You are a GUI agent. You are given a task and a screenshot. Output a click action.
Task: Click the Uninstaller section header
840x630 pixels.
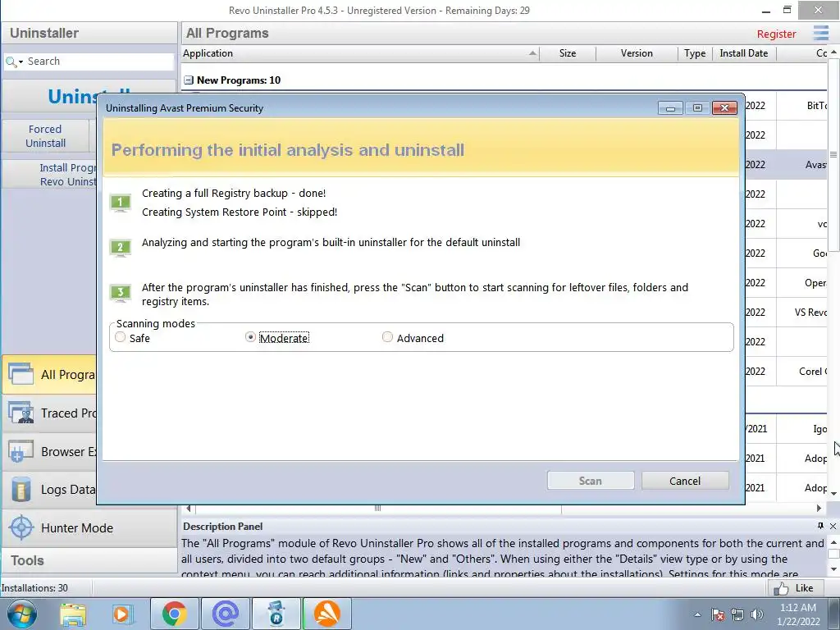coord(89,33)
